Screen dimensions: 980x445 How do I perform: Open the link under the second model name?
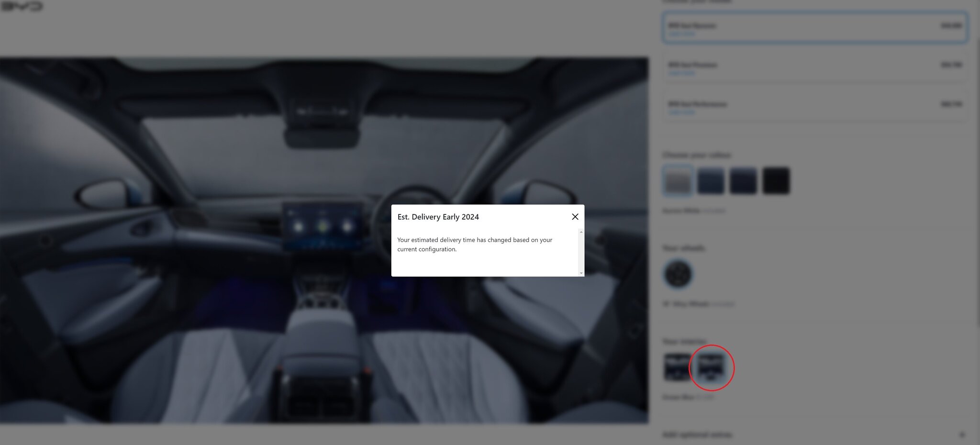tap(681, 73)
